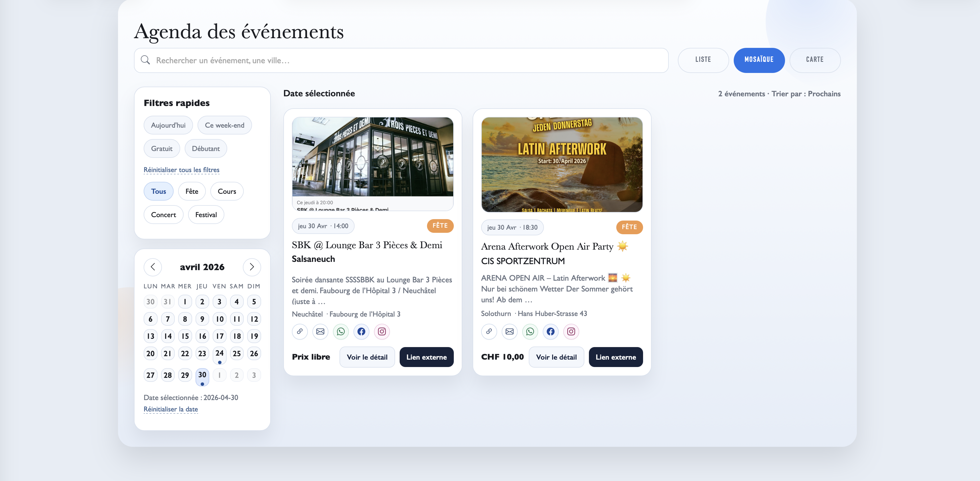This screenshot has height=481, width=980.
Task: Click the CHF 10,00 price
Action: coord(502,357)
